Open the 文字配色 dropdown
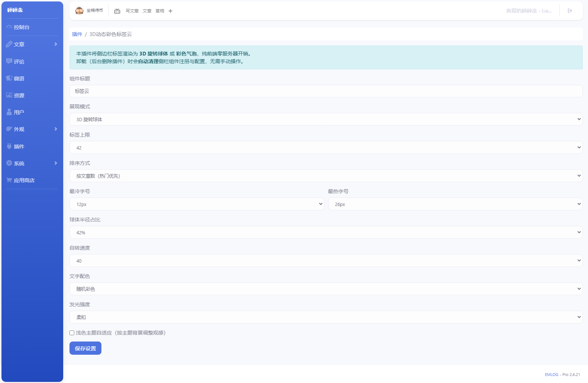This screenshot has width=588, height=383. pos(326,289)
